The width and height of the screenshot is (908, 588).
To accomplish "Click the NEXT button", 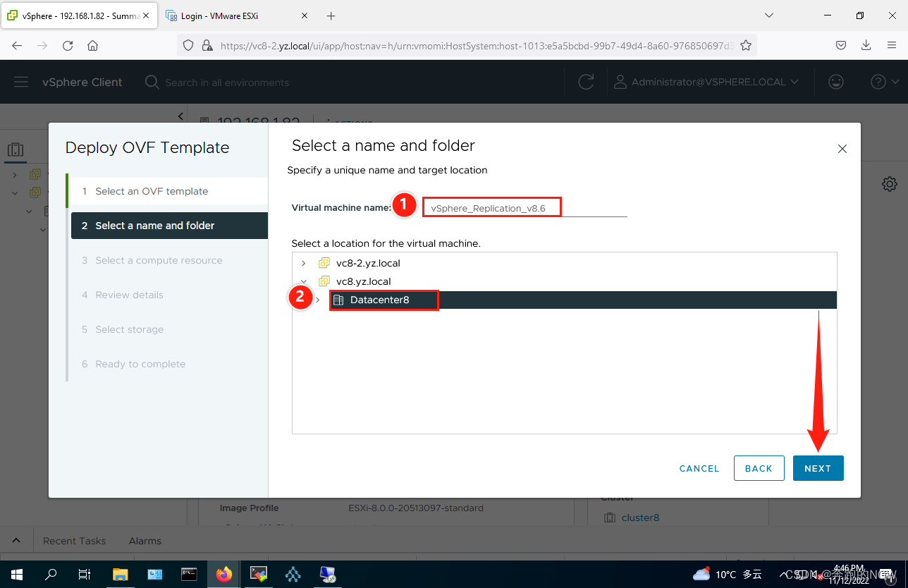I will [818, 468].
